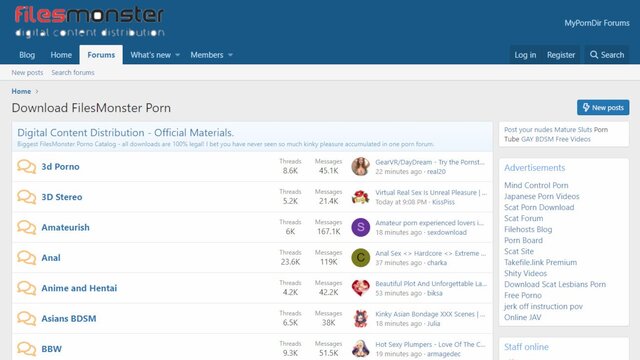Open real20's avatar in the 3d Porno row
This screenshot has width=640, height=360.
[x=361, y=167]
